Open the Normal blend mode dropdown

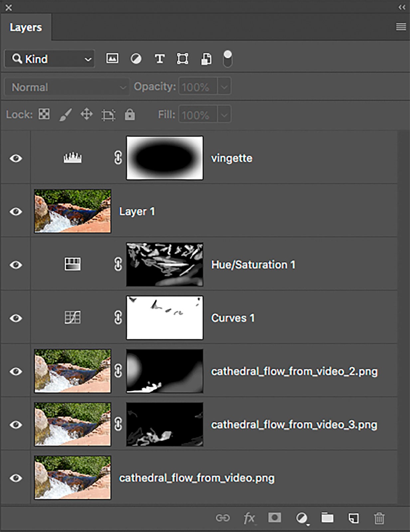tap(67, 87)
